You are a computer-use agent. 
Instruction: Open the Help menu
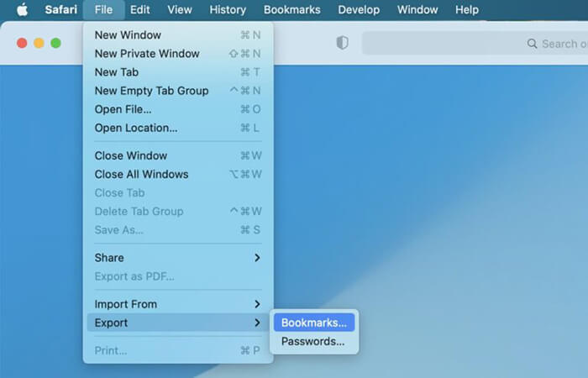[x=467, y=9]
